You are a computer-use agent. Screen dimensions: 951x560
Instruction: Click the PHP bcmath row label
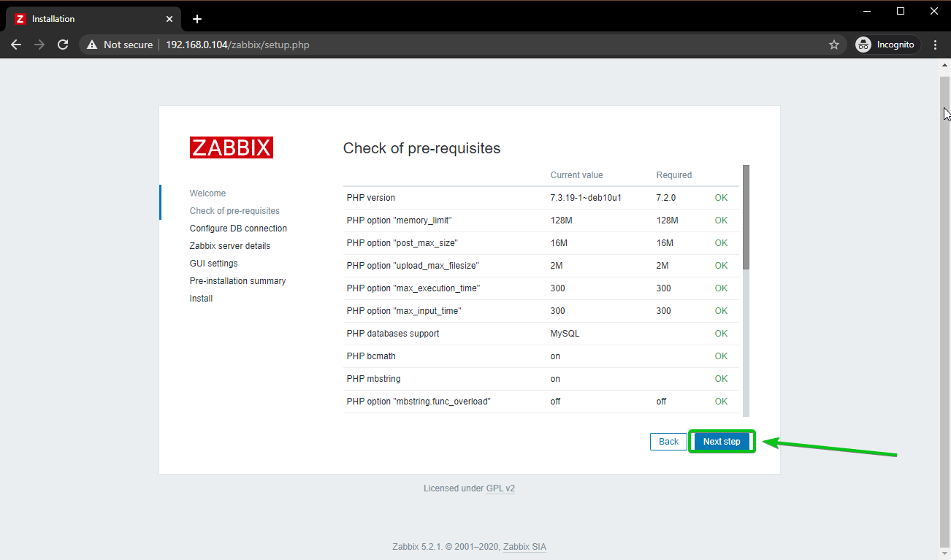[371, 356]
